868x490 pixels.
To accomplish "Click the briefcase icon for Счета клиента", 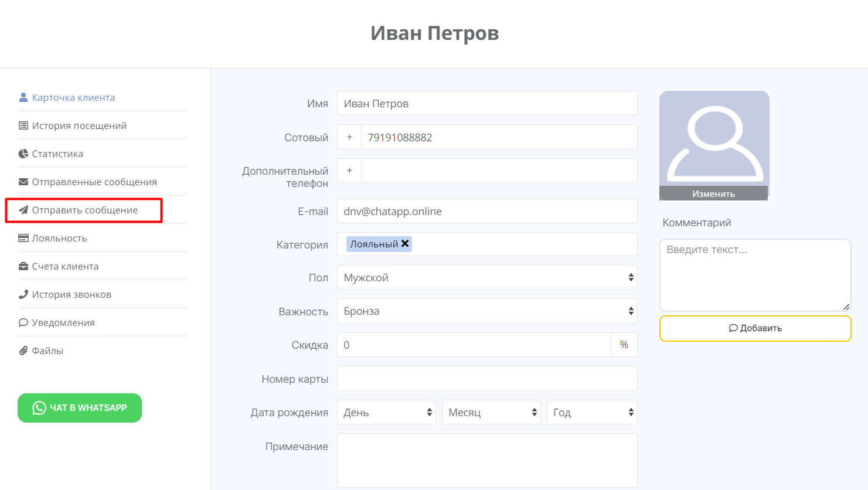I will click(23, 266).
